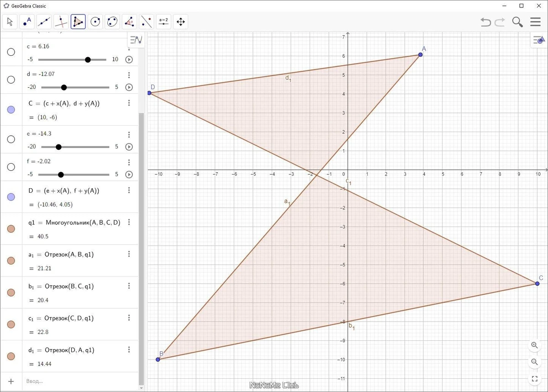
Task: Select the Ellipse conic tool
Action: coord(112,21)
